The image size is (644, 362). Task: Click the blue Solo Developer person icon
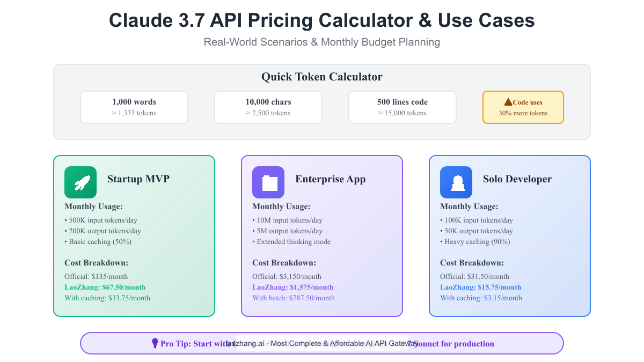tap(456, 182)
